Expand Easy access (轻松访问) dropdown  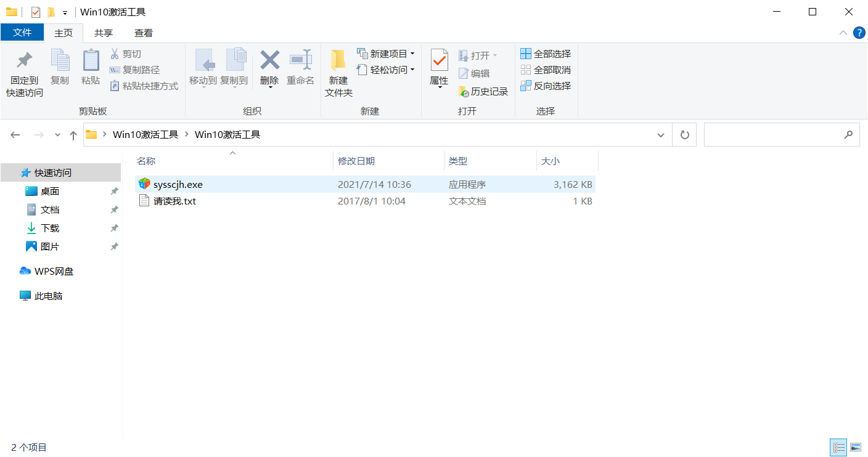click(x=412, y=70)
